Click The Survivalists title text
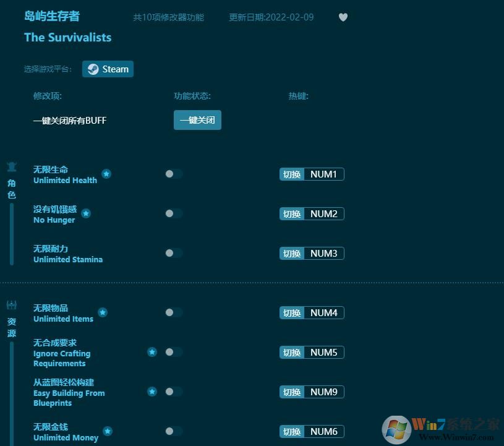This screenshot has width=504, height=446. click(x=68, y=37)
